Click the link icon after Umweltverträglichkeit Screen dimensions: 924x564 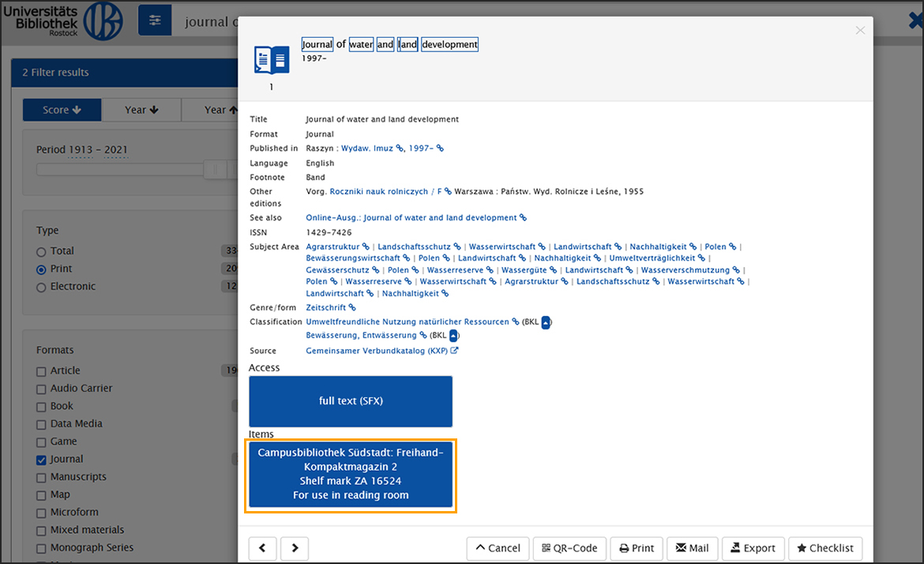(702, 258)
